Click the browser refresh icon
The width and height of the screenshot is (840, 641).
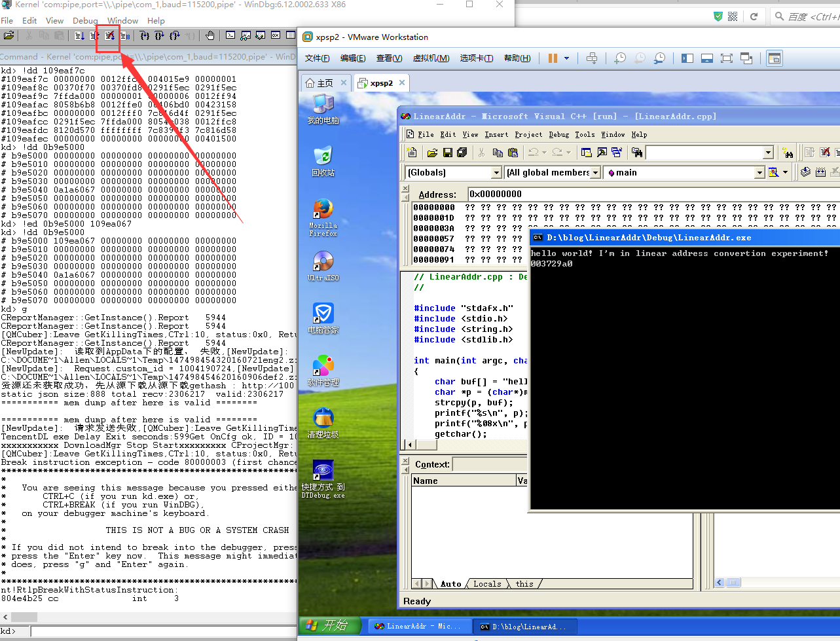click(754, 16)
